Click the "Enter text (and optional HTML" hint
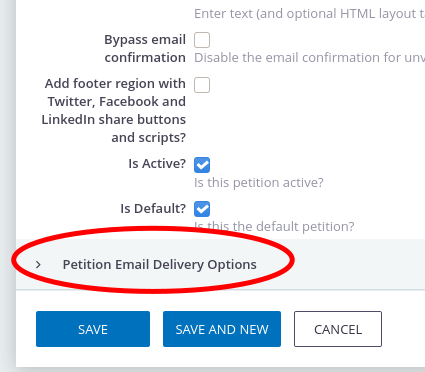This screenshot has height=372, width=425. pos(309,14)
